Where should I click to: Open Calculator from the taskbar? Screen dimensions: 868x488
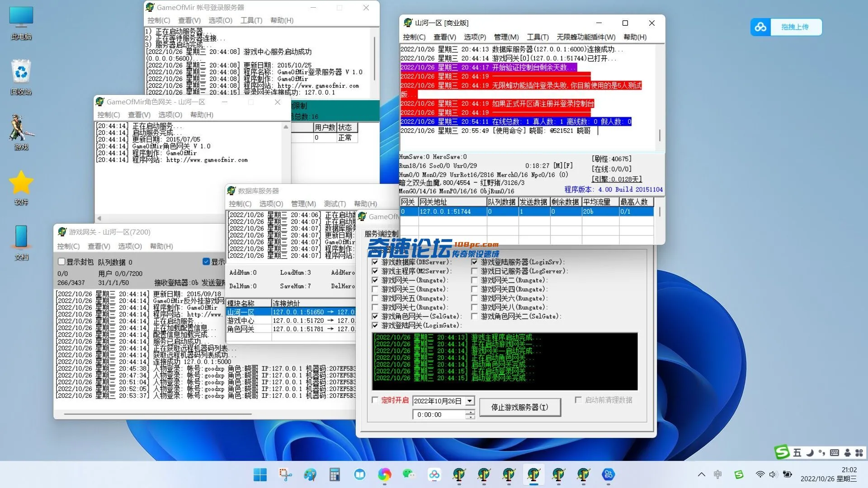(x=335, y=474)
